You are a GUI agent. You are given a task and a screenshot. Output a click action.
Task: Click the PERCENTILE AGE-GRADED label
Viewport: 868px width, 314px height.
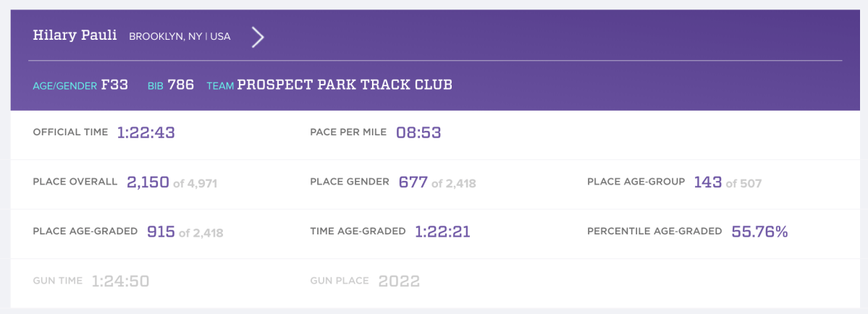pos(654,232)
